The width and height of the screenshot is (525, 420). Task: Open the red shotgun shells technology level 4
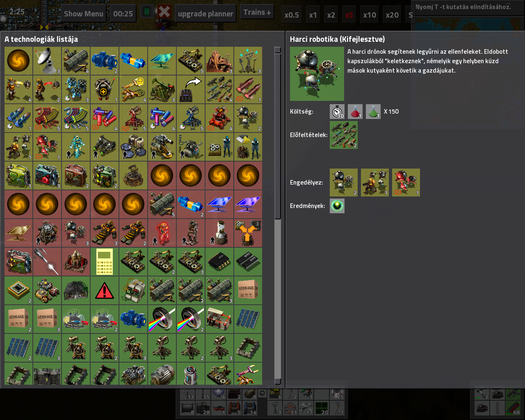point(105,118)
